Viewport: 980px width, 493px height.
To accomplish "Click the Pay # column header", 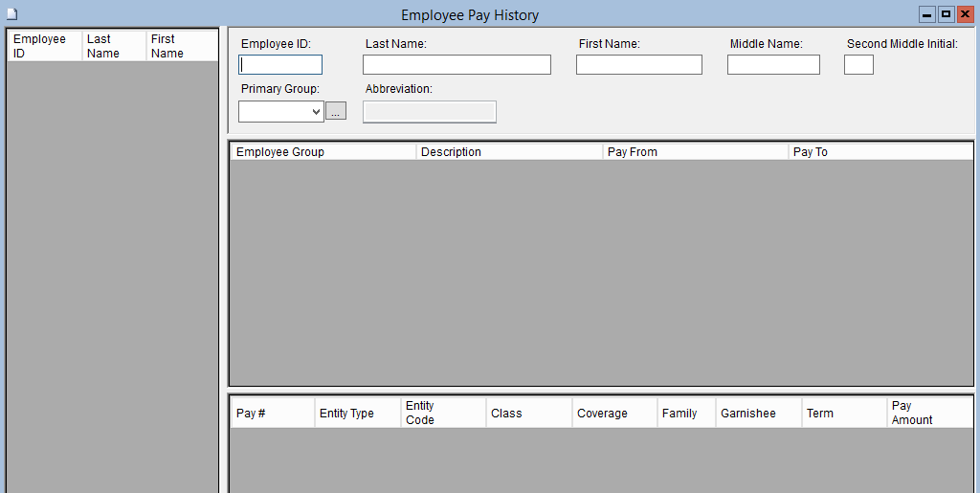I will (x=272, y=414).
